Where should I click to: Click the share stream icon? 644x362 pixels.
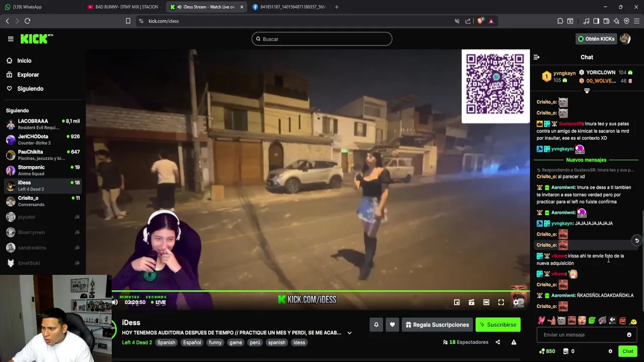coord(498,342)
